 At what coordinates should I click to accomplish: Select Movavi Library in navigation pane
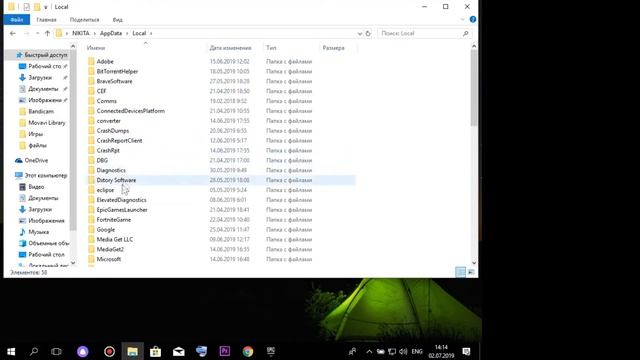coord(47,123)
